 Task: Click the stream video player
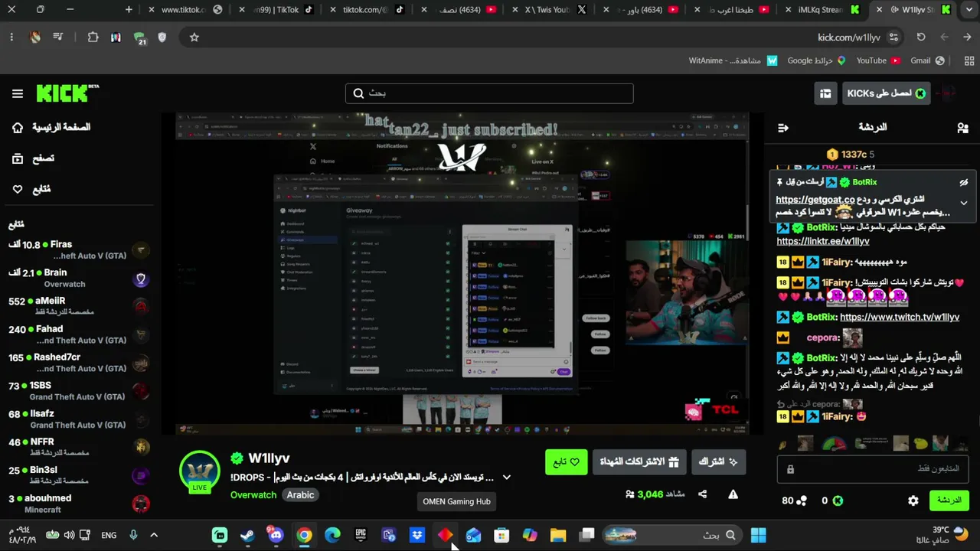point(462,274)
